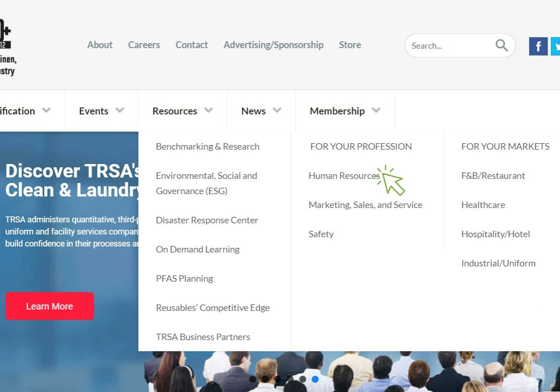
Task: Select On Demand Learning
Action: click(198, 249)
